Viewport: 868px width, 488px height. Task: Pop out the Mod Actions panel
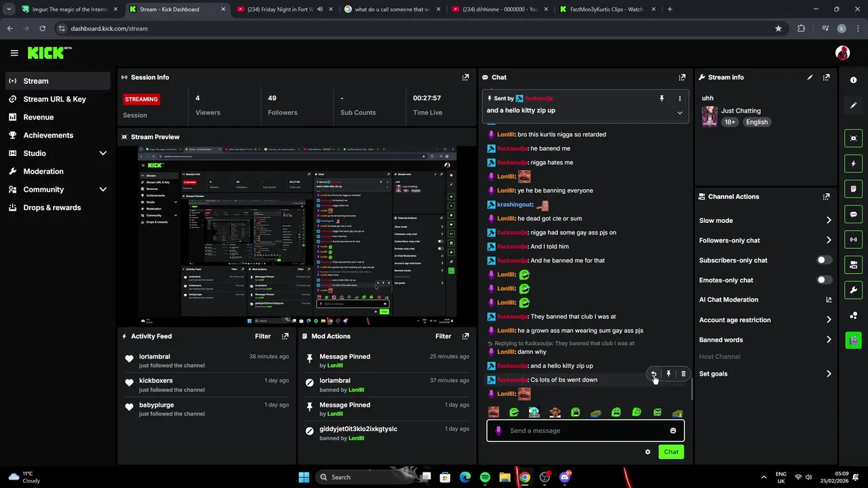click(465, 336)
